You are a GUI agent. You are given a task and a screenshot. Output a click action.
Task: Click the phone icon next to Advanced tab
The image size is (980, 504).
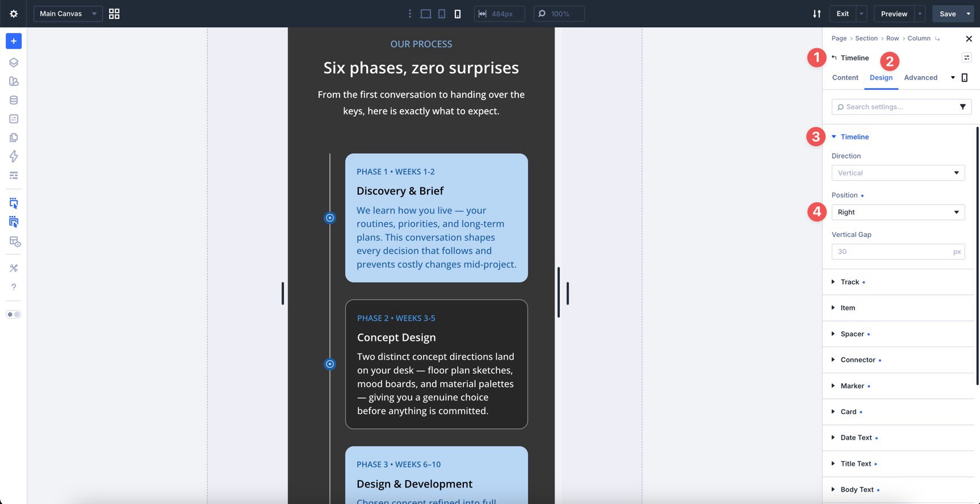[x=964, y=78]
